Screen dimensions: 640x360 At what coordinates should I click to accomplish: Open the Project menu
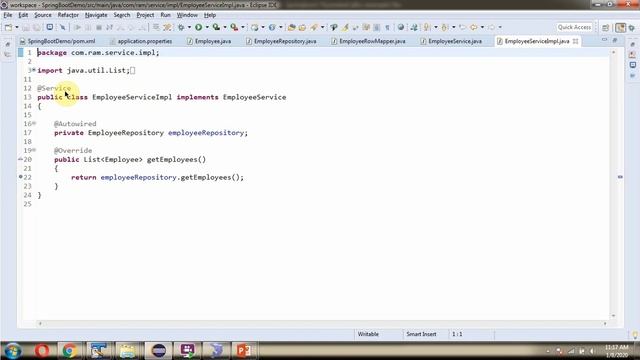pyautogui.click(x=145, y=15)
